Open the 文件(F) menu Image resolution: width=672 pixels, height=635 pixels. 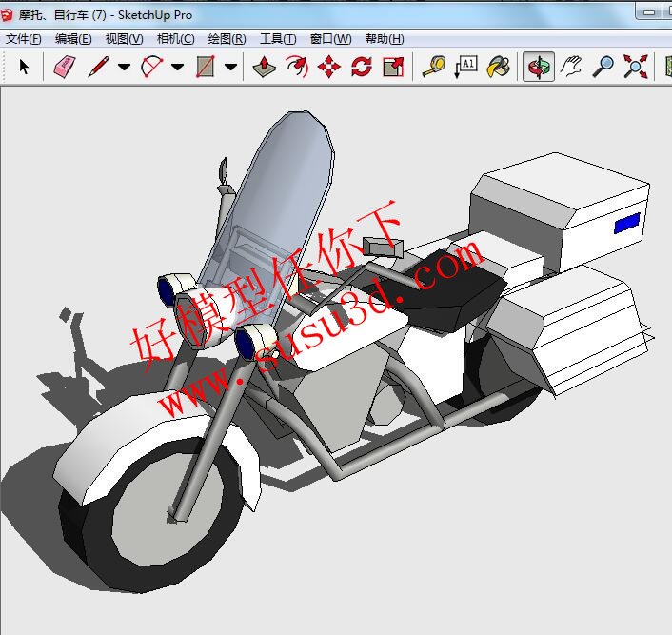(23, 39)
